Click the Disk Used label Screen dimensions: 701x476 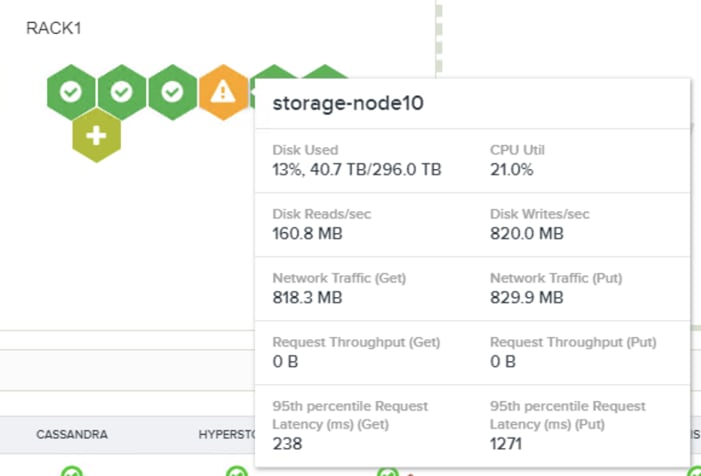pyautogui.click(x=305, y=150)
